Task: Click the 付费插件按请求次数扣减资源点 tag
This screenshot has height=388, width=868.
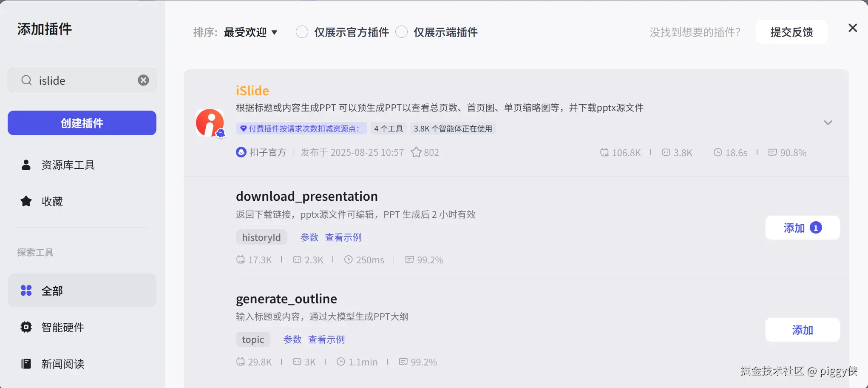Action: pos(301,128)
